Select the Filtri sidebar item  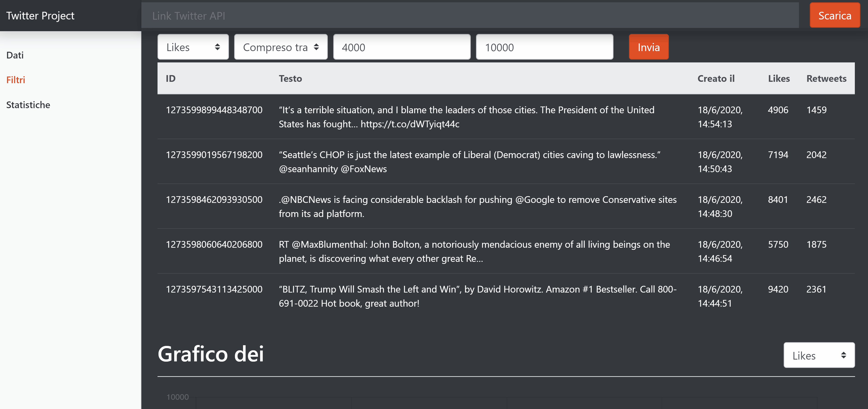15,80
